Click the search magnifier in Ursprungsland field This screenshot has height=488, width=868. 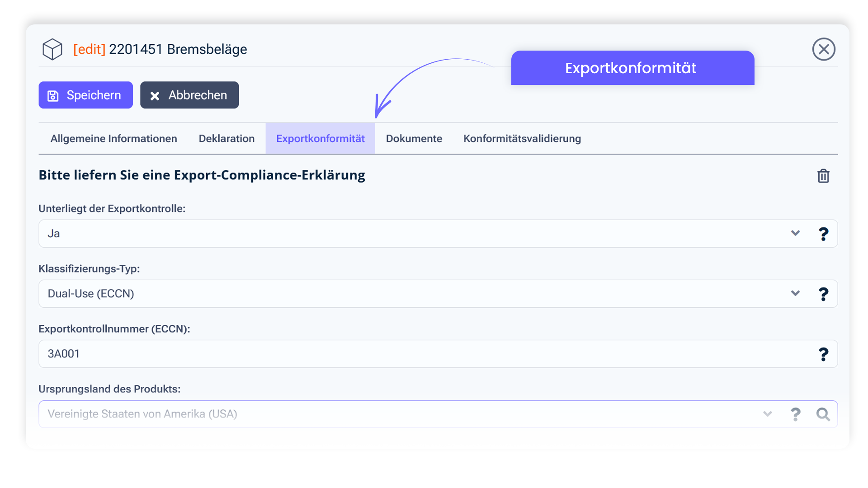tap(823, 414)
